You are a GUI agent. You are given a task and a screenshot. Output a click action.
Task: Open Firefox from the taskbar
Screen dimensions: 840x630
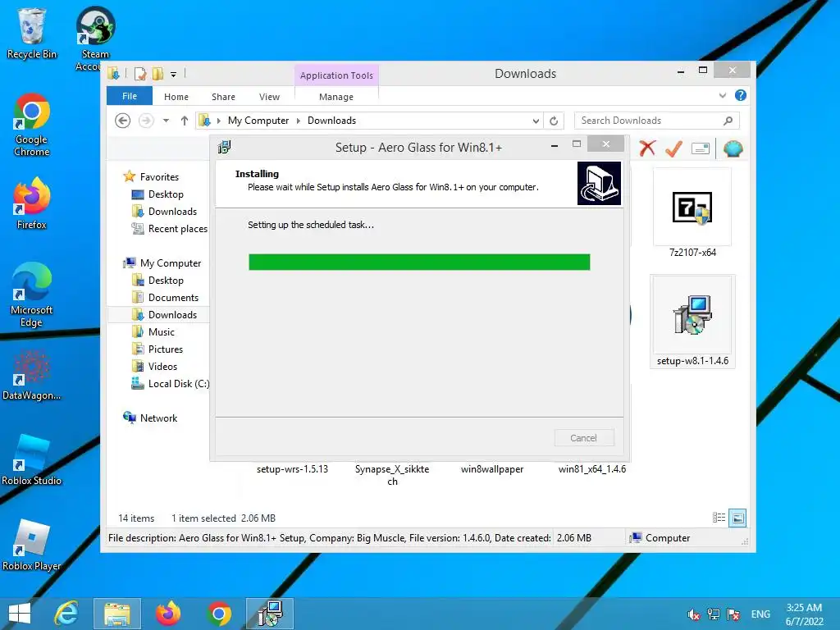(x=168, y=614)
